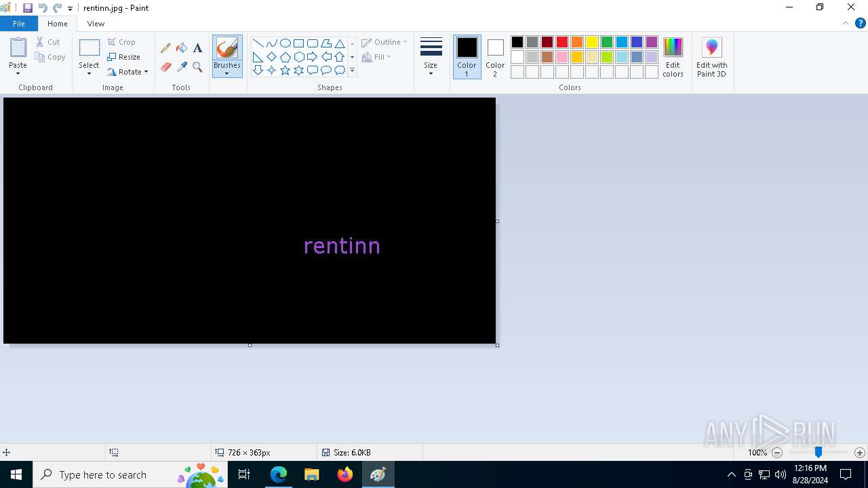The height and width of the screenshot is (488, 868).
Task: Open Paint Help question mark icon
Action: [x=860, y=23]
